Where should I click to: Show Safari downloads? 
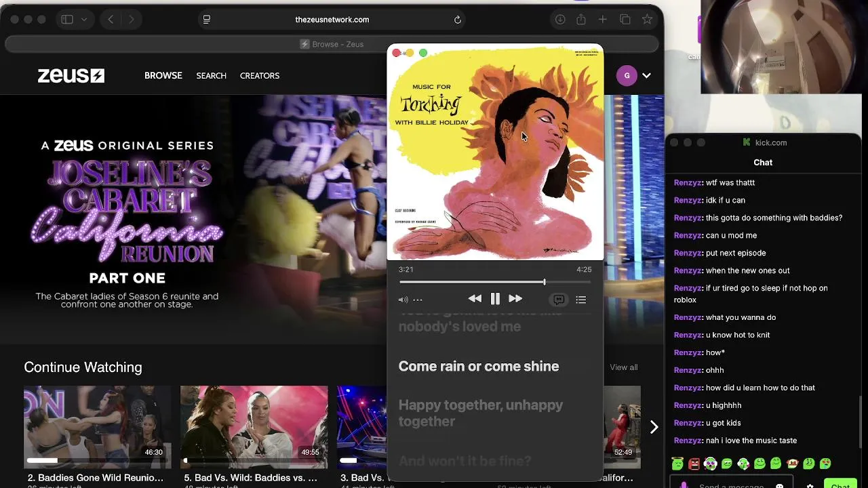click(560, 20)
